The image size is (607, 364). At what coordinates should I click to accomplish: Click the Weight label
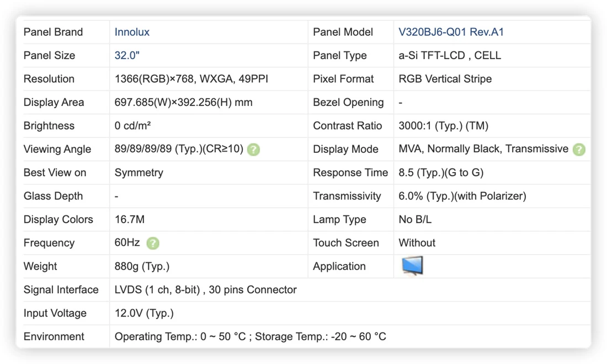[40, 266]
